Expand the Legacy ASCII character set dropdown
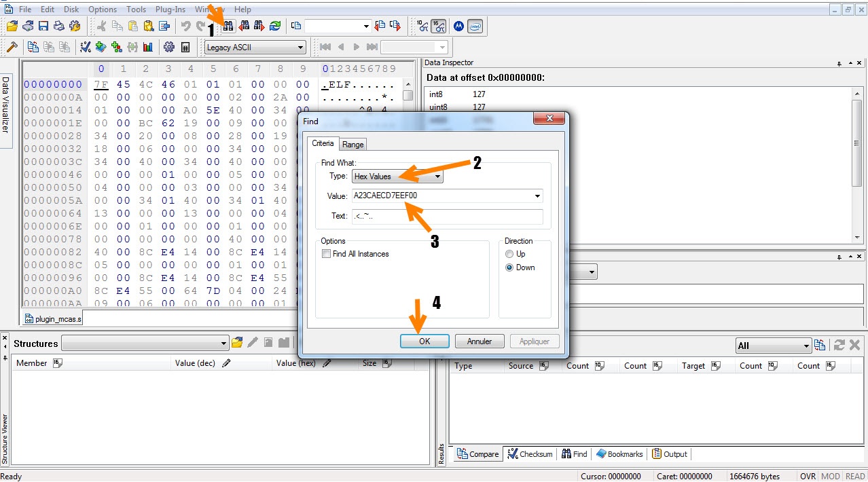Viewport: 868px width, 482px height. point(255,48)
